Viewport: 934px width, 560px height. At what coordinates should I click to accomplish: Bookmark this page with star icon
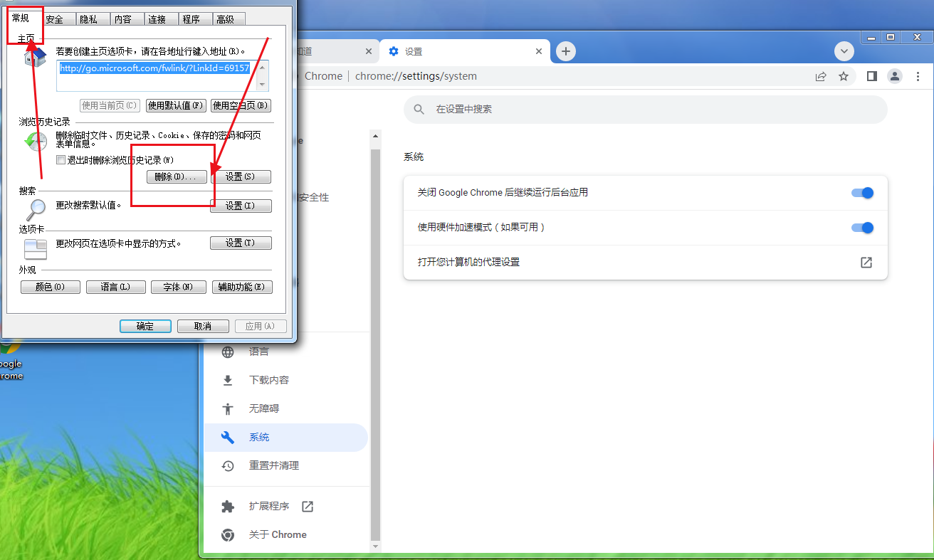(x=844, y=76)
